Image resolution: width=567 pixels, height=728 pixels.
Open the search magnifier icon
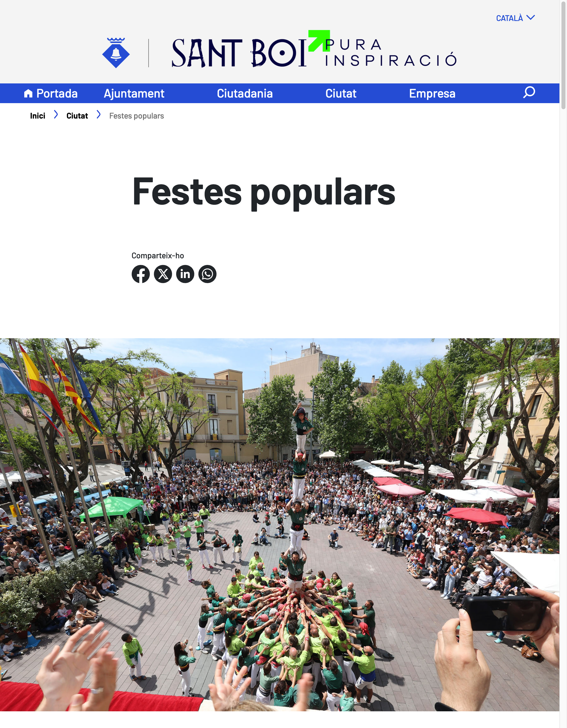pos(529,92)
